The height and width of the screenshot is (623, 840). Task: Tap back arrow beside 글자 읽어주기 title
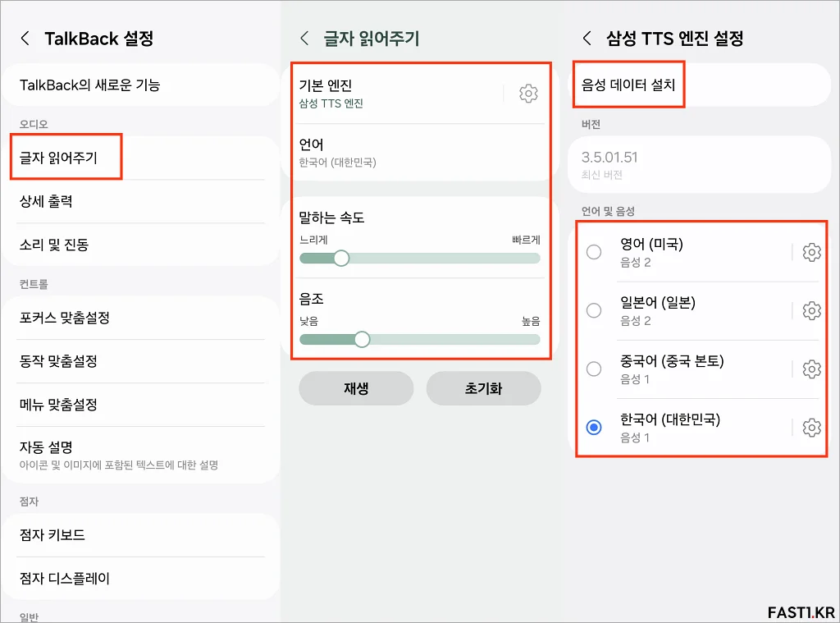click(304, 38)
